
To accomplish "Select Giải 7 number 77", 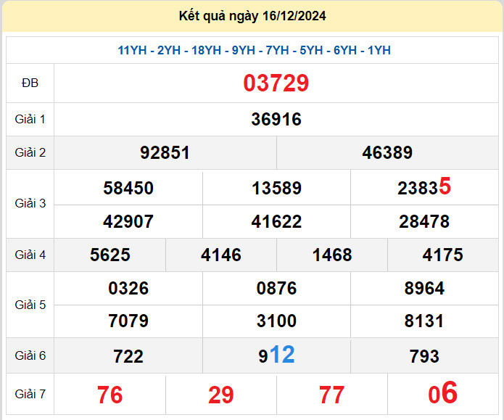I will tap(332, 395).
